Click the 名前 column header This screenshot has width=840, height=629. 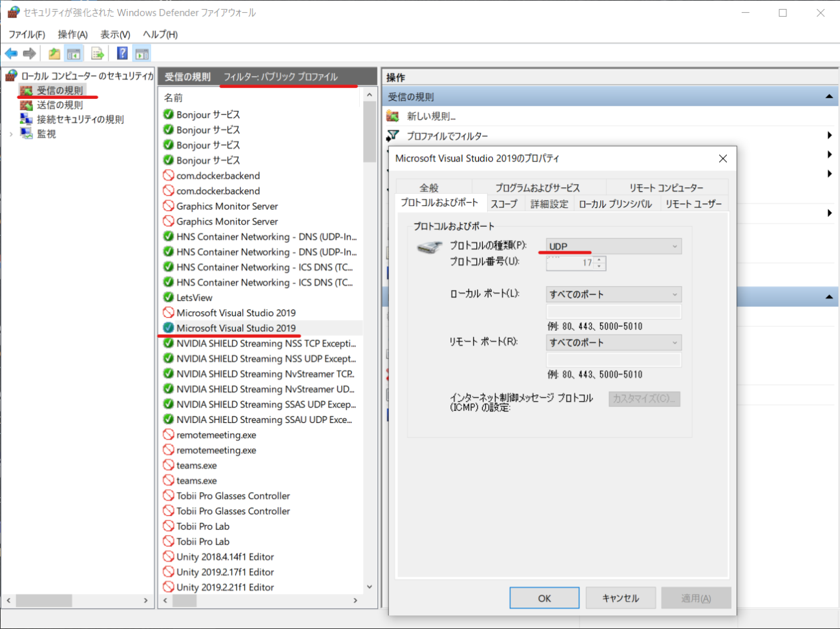point(173,98)
